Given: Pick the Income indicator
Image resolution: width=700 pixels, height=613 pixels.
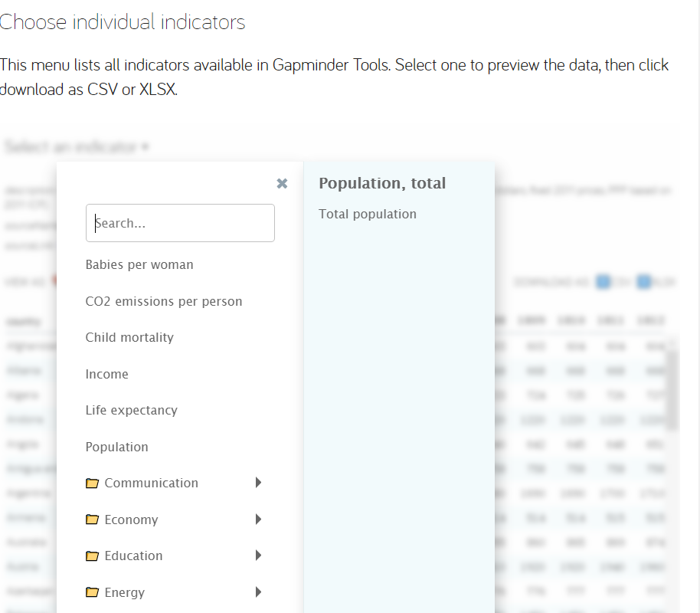Looking at the screenshot, I should point(107,374).
